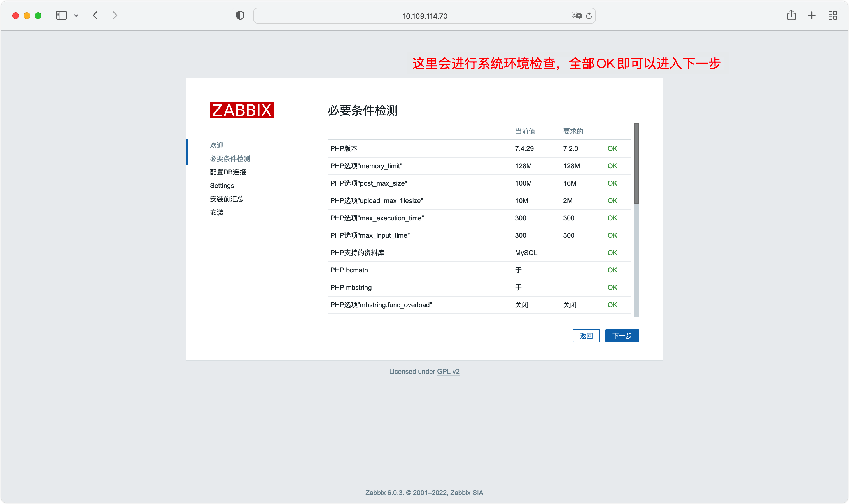Click the PHP mbstring row label

click(351, 287)
